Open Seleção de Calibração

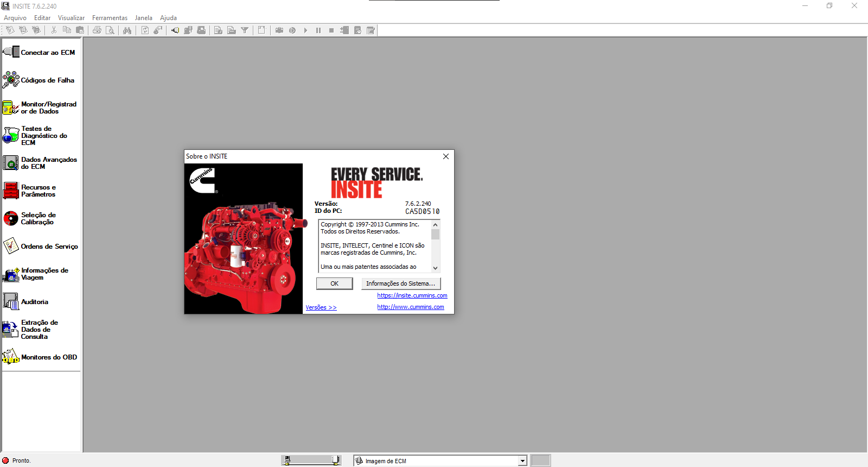point(38,218)
